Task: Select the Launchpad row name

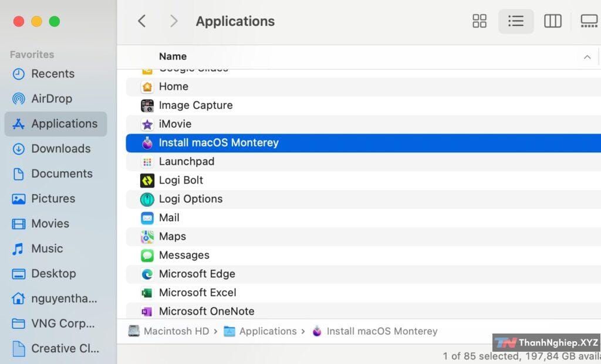Action: (x=187, y=162)
